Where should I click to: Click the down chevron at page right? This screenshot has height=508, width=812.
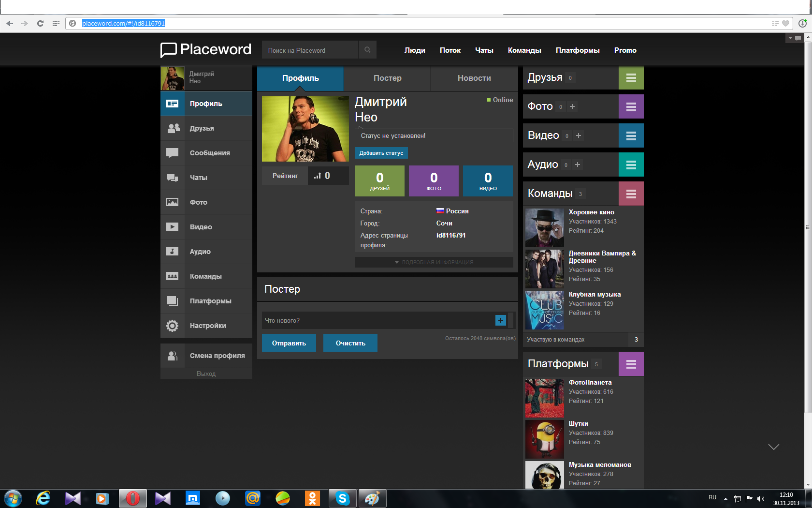pos(774,447)
